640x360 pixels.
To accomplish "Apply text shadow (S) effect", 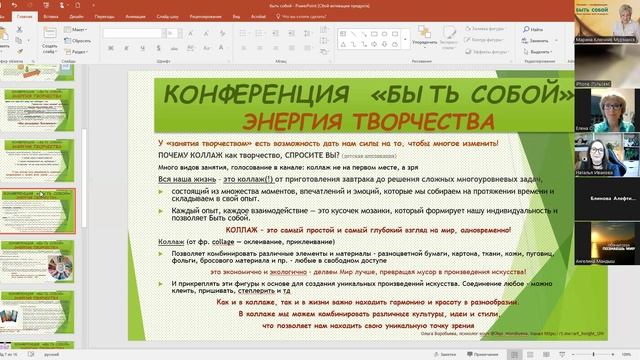I will pos(158,48).
